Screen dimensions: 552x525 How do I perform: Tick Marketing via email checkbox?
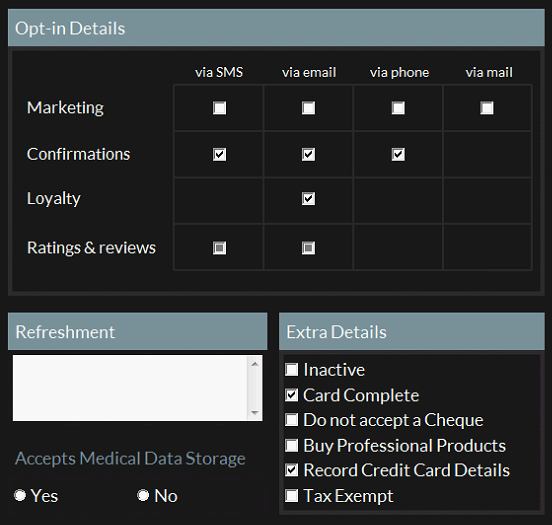[x=308, y=108]
